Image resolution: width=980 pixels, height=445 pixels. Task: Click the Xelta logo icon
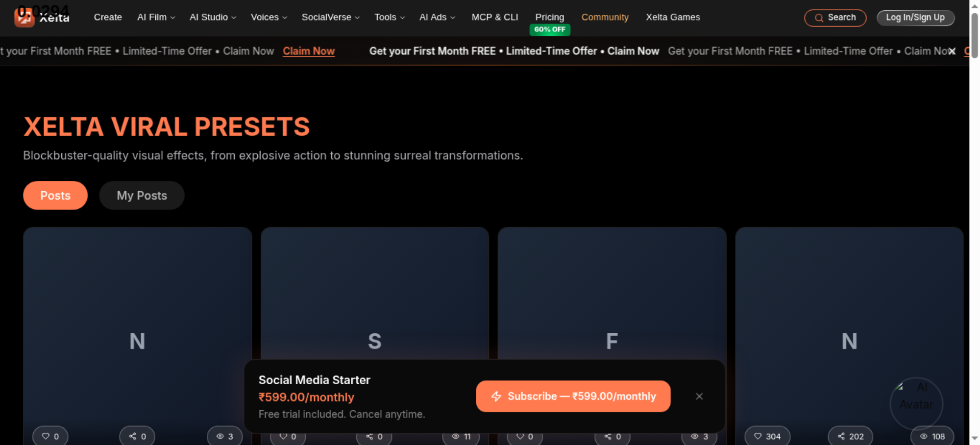[24, 18]
